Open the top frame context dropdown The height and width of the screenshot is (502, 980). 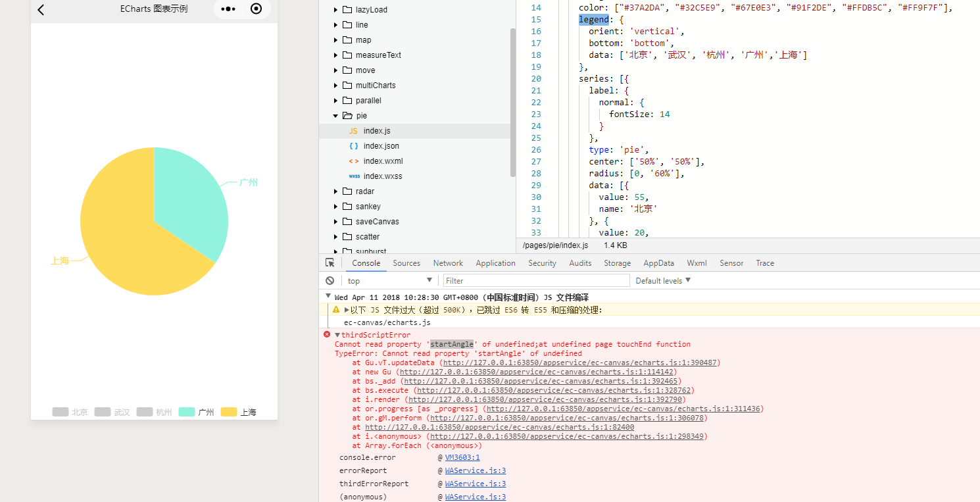point(390,280)
